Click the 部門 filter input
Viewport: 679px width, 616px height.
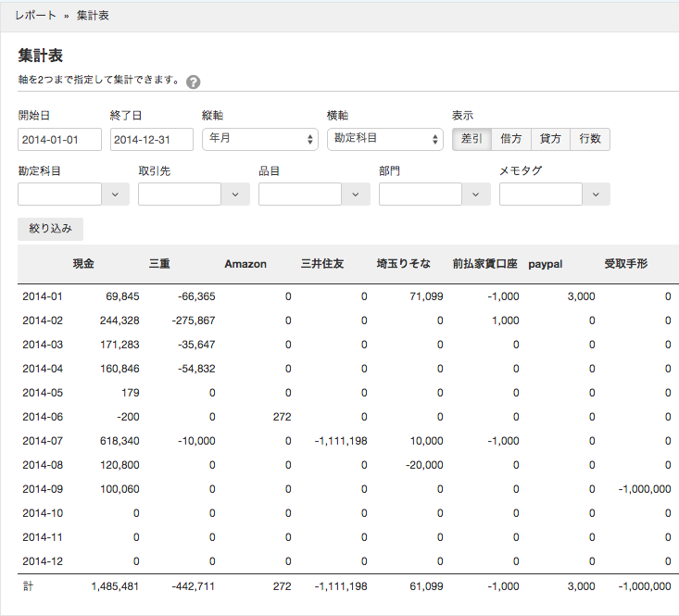[x=421, y=194]
